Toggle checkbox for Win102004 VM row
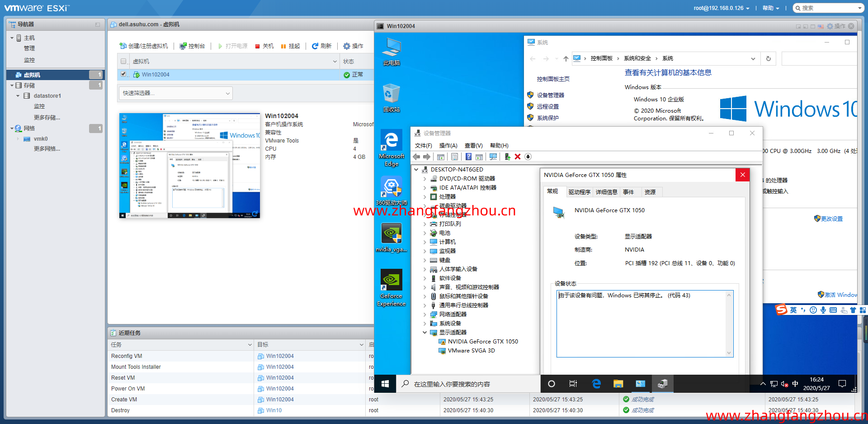The width and height of the screenshot is (868, 424). [x=123, y=74]
